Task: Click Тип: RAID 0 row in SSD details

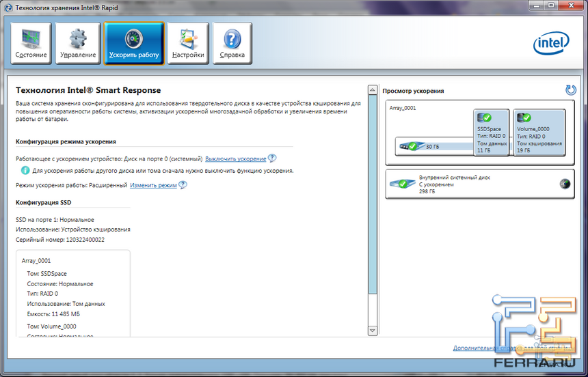Action: (42, 294)
